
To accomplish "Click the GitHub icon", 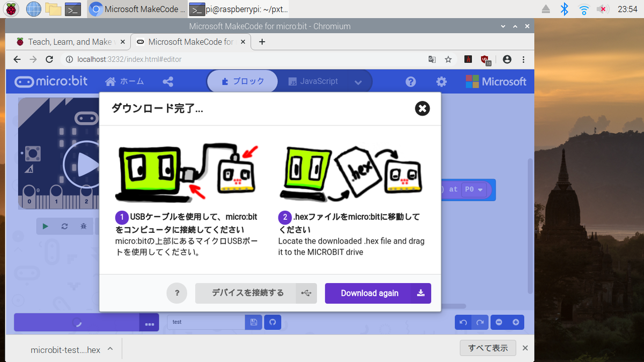I will (272, 322).
